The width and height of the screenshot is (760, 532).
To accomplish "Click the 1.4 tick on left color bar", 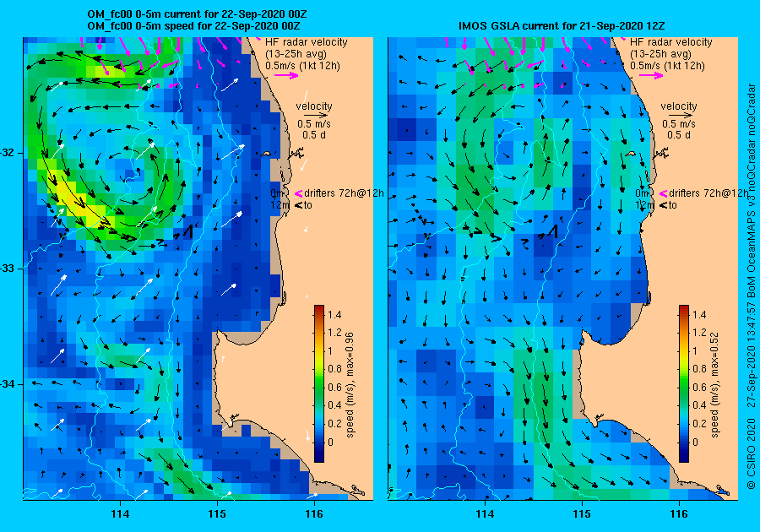I will [x=335, y=314].
